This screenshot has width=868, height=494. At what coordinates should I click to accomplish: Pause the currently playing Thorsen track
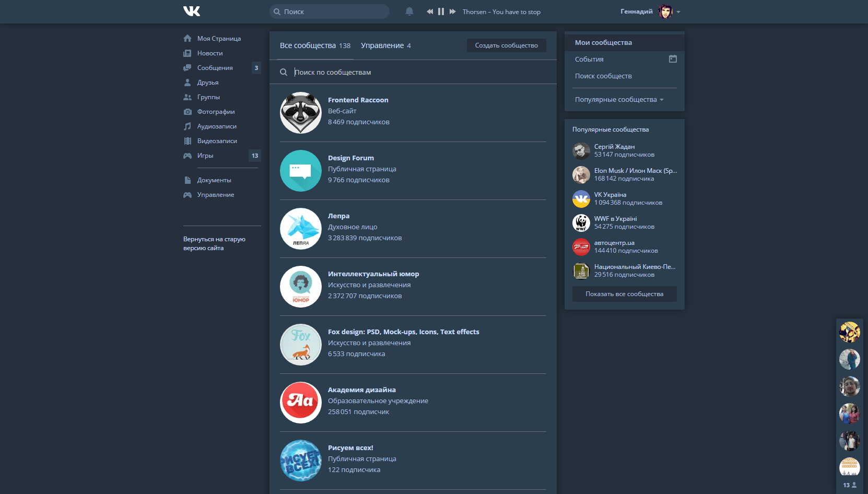pos(441,11)
